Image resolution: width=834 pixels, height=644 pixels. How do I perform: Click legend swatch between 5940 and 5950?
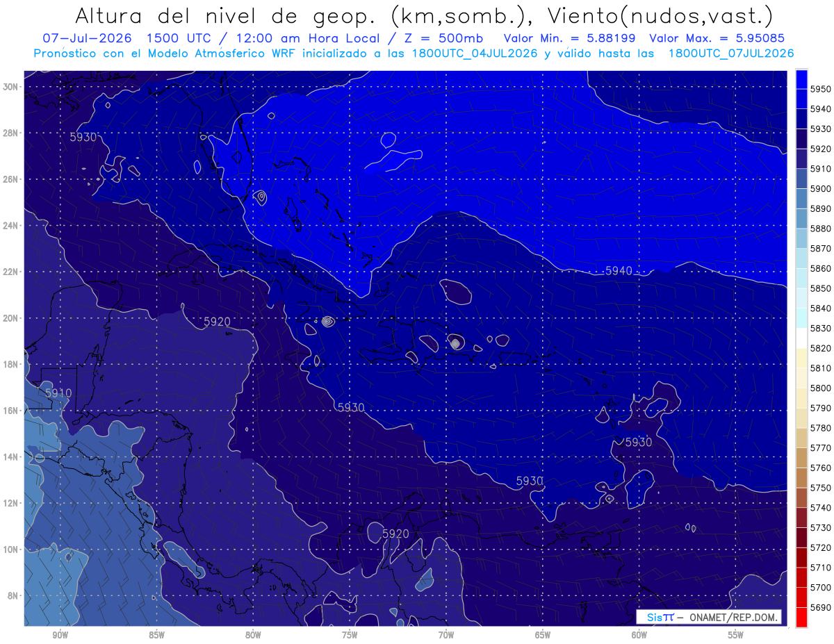801,99
